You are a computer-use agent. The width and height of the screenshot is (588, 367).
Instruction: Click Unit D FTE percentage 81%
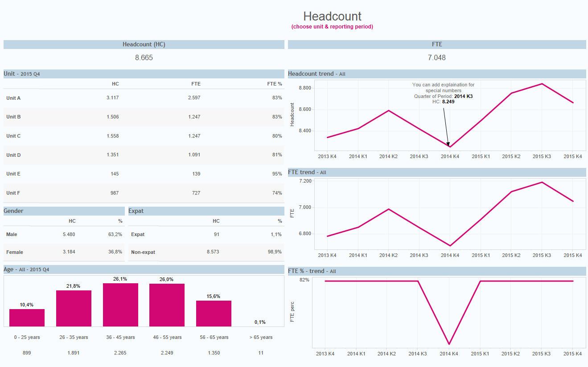point(277,155)
